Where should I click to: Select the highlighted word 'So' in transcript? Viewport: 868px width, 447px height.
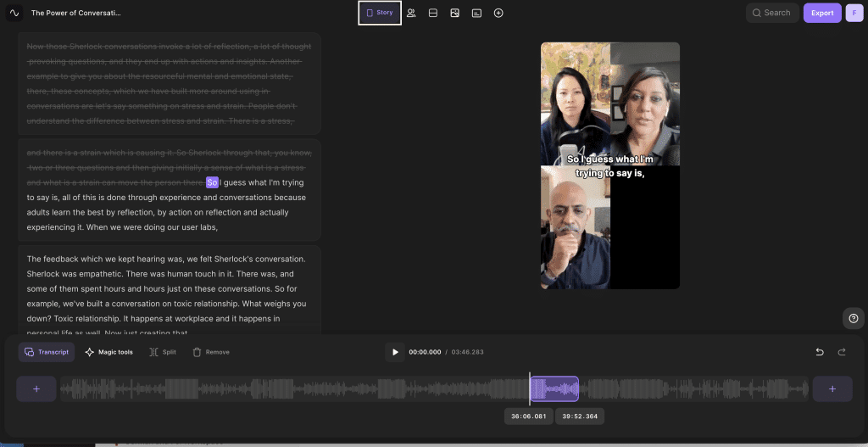[212, 183]
